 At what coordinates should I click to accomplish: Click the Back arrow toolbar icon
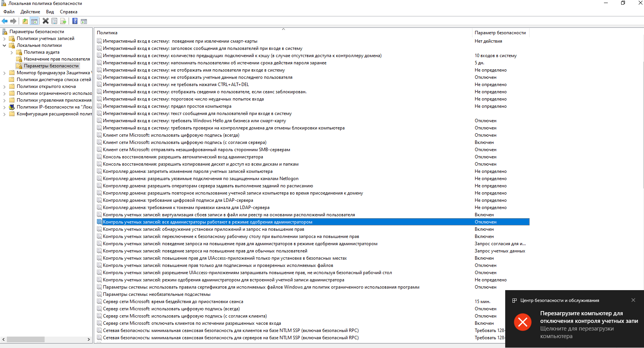[5, 21]
